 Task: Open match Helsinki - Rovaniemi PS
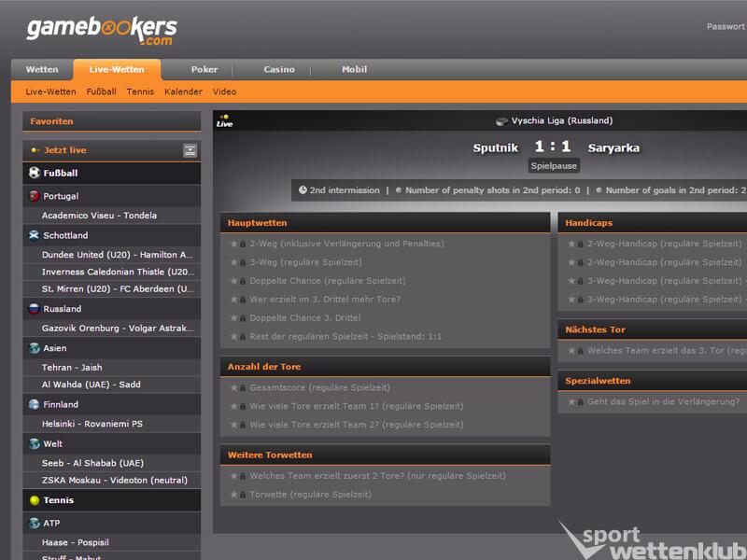pos(111,424)
